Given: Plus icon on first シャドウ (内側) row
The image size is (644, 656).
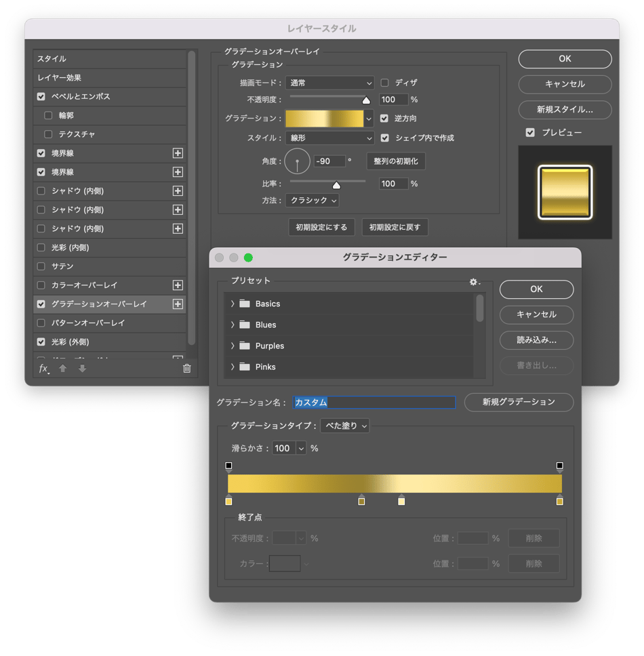Looking at the screenshot, I should tap(178, 191).
